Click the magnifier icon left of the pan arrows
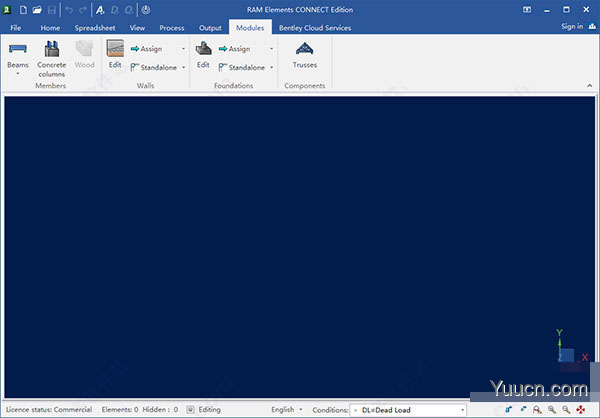Screen dimensions: 600x418 [566, 410]
